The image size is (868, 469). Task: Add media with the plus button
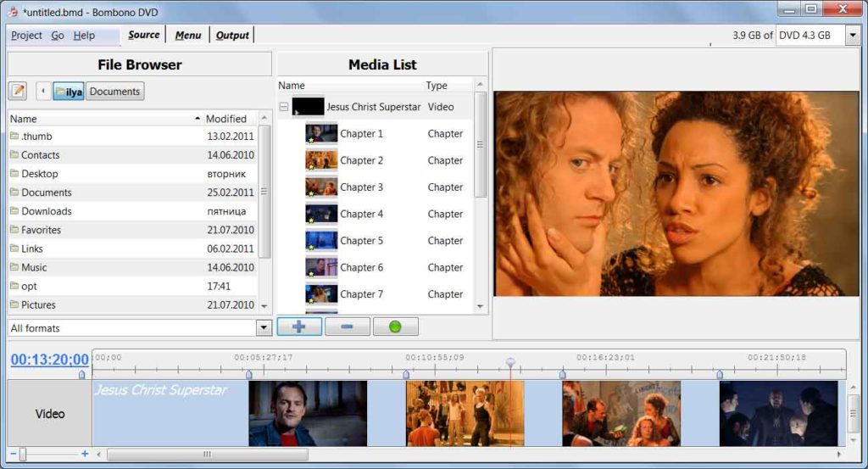[x=299, y=327]
